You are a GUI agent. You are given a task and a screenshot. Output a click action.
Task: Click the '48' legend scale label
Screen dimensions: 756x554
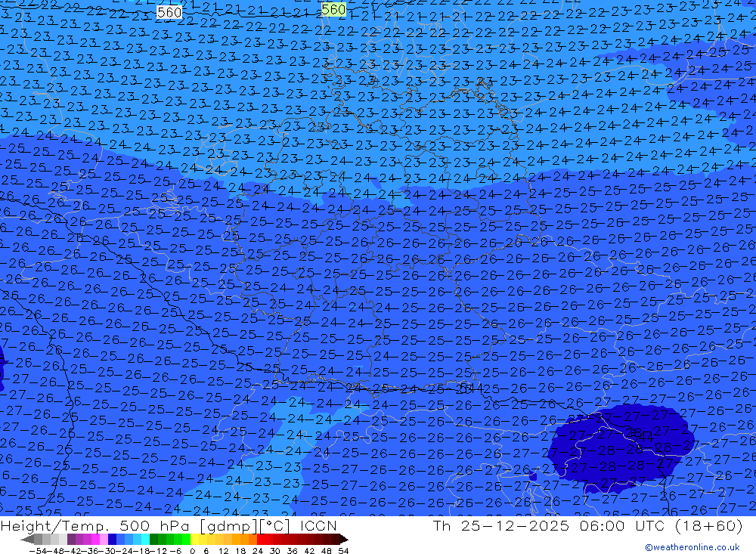[327, 551]
